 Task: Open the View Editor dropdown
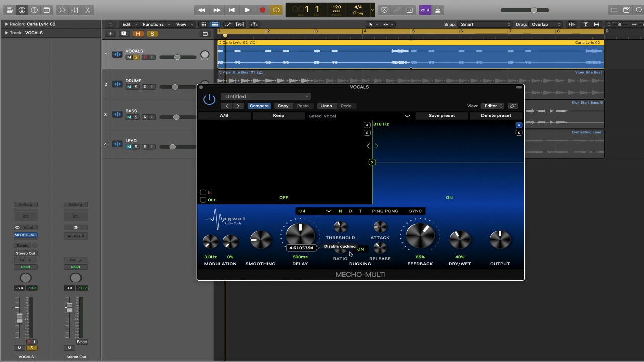click(493, 106)
